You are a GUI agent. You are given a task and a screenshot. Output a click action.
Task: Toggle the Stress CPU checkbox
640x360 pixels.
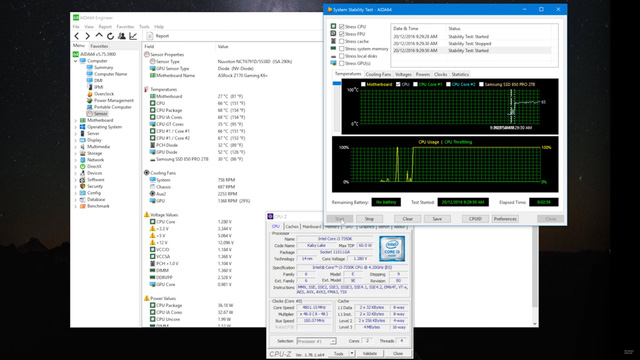pos(342,27)
